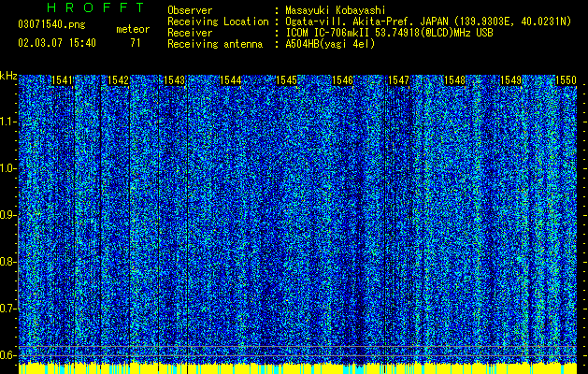Screen dimensions: 588x374
Task: Click the 1546 time marker
Action: tap(343, 80)
